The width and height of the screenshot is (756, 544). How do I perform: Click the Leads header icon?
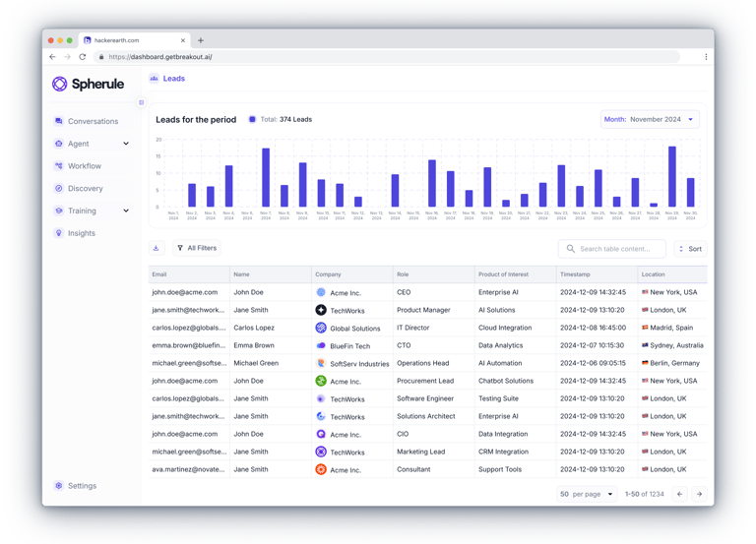click(x=154, y=79)
